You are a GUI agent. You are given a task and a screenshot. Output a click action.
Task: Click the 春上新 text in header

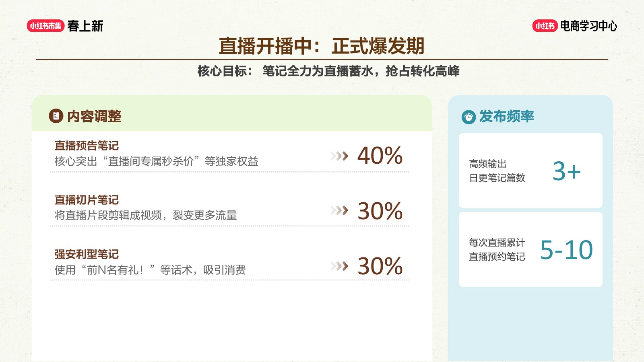pos(85,26)
